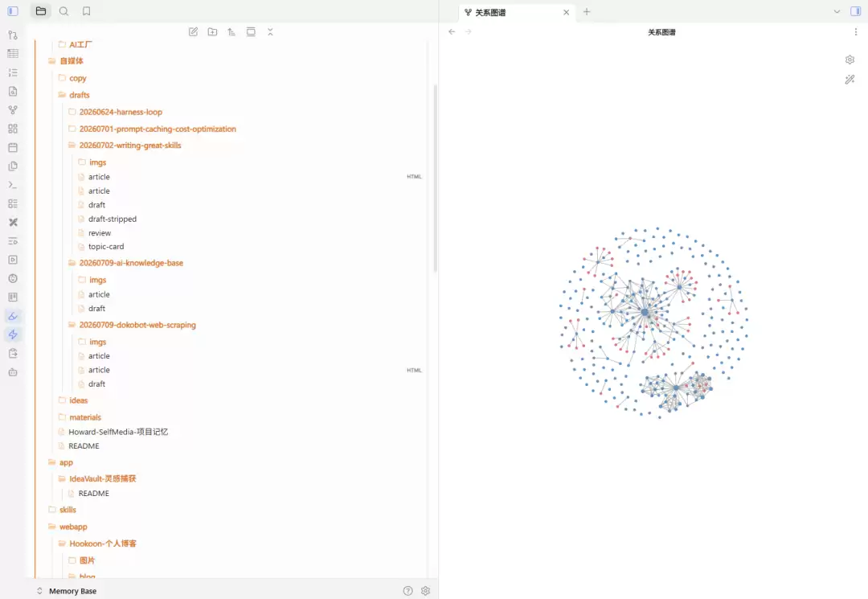Click the numbered list ribbon icon

(x=13, y=72)
